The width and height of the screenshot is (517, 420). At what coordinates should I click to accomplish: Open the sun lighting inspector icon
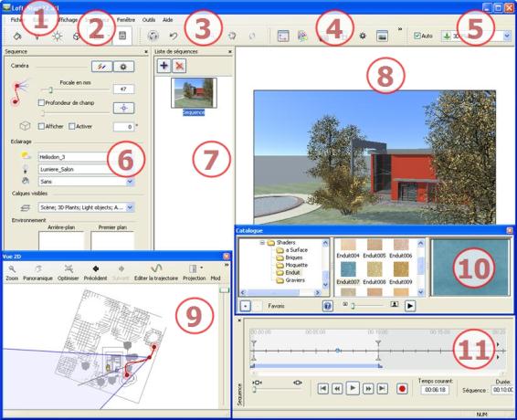tap(58, 36)
